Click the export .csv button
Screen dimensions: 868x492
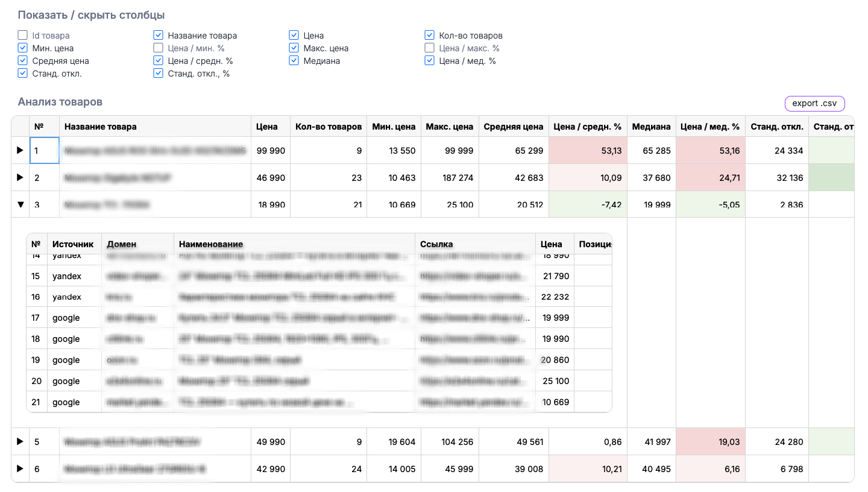[x=814, y=104]
